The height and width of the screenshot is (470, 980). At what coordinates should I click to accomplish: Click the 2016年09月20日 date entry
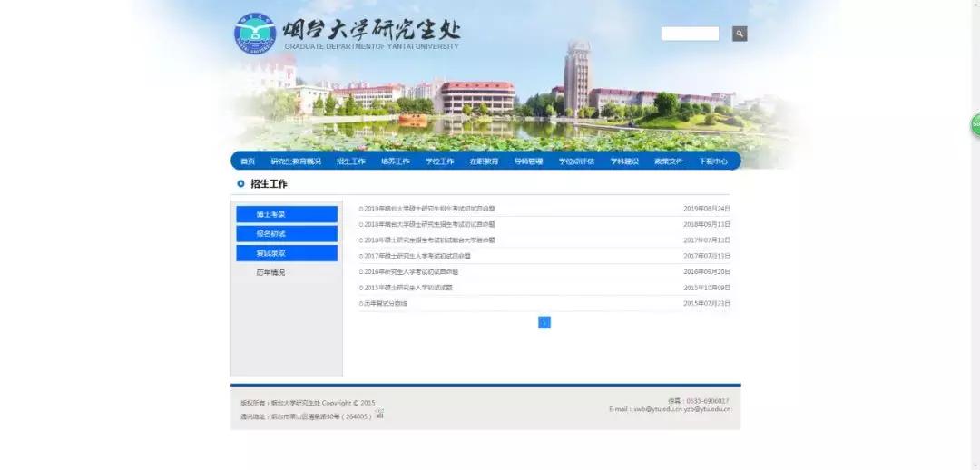click(x=707, y=272)
